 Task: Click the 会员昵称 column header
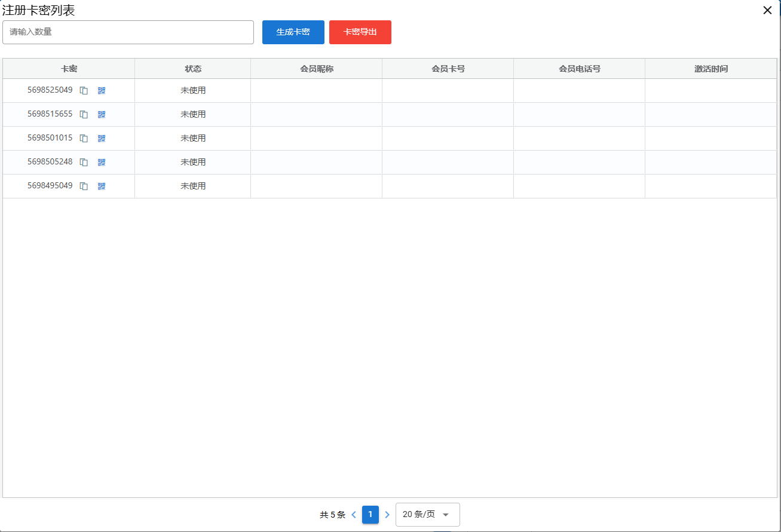(317, 69)
